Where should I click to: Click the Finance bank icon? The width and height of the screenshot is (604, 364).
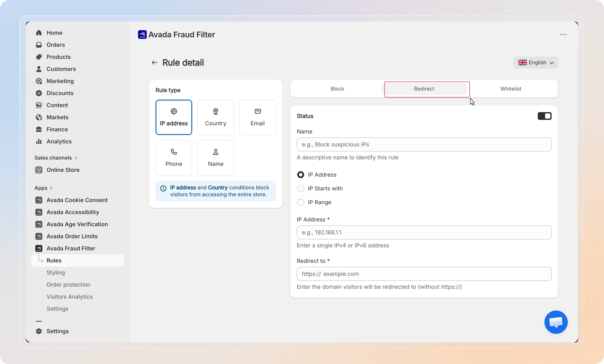(39, 129)
